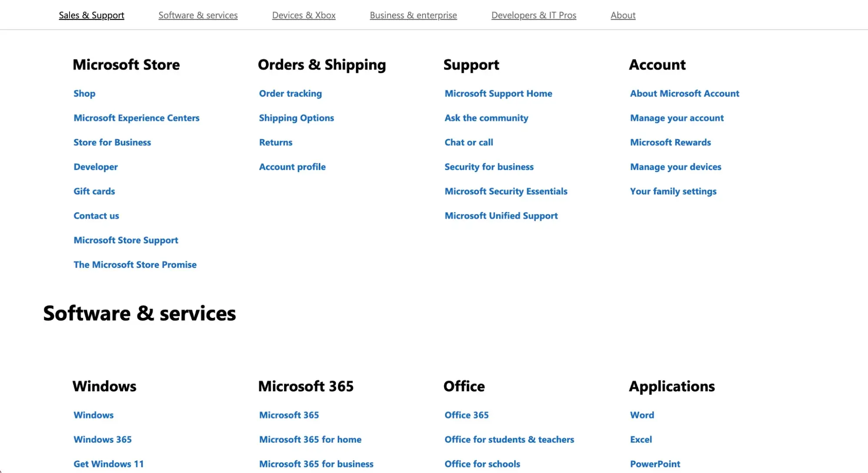This screenshot has width=868, height=473.
Task: Click the Order tracking link
Action: pyautogui.click(x=290, y=93)
